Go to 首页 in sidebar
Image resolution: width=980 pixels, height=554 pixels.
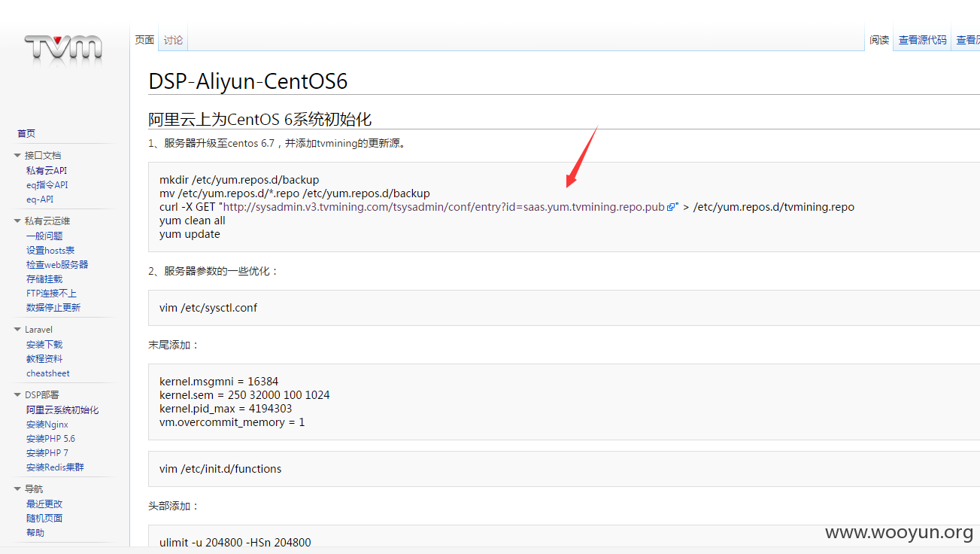pyautogui.click(x=26, y=133)
